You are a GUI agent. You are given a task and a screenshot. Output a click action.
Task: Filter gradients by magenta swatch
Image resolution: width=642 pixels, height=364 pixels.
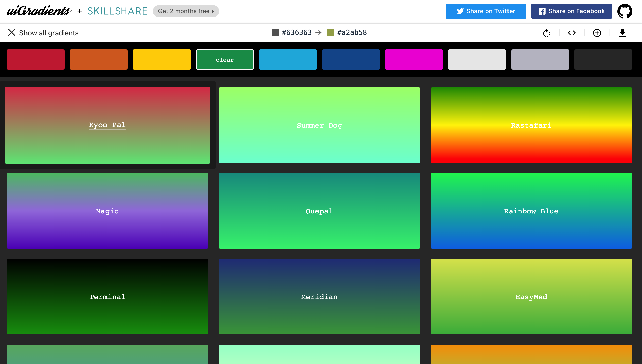coord(414,60)
